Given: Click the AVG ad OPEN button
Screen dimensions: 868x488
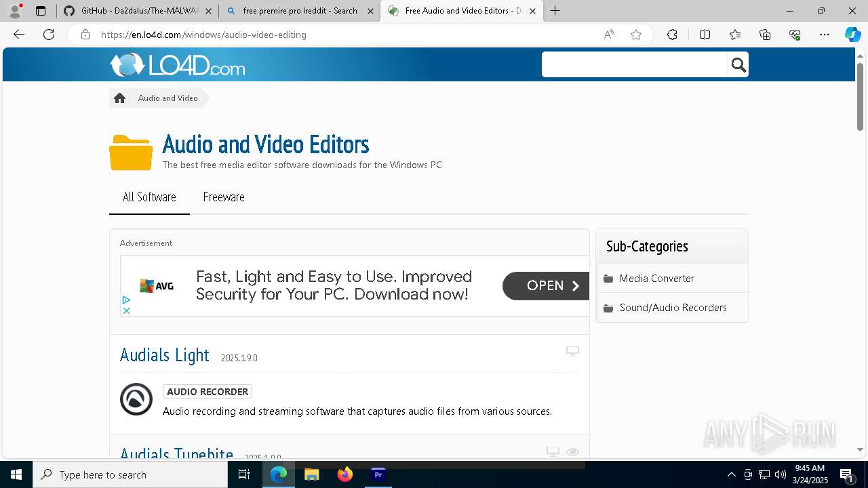Looking at the screenshot, I should 546,286.
